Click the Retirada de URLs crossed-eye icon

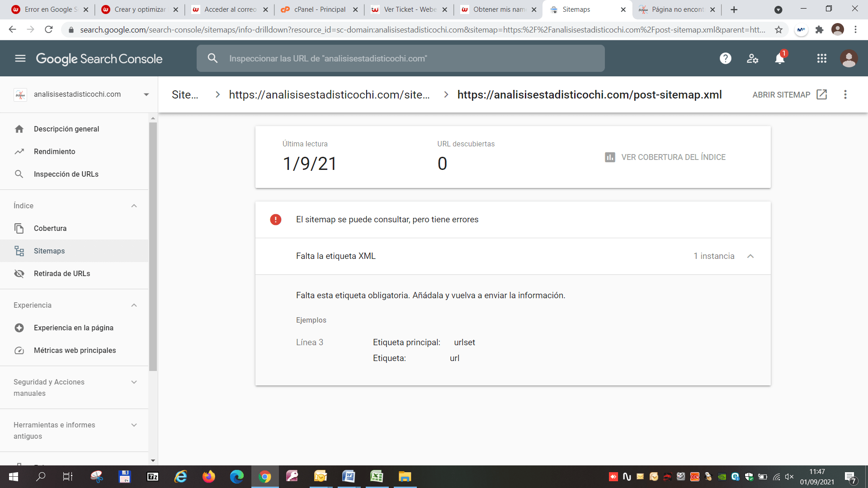19,273
